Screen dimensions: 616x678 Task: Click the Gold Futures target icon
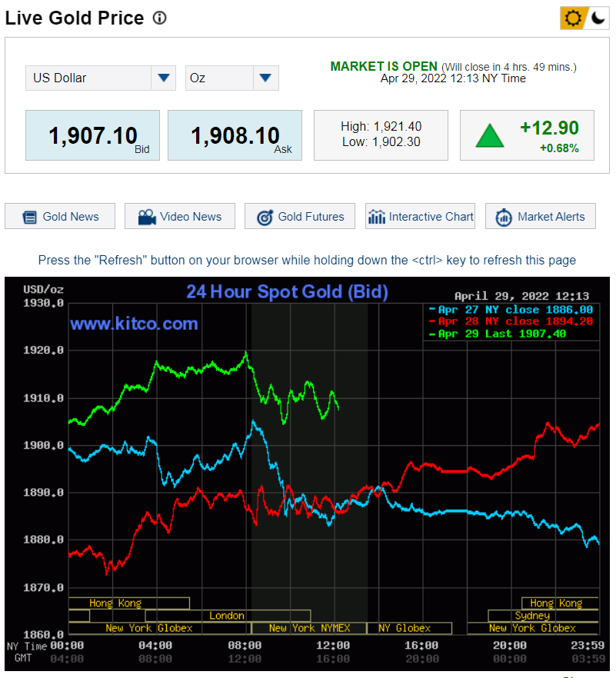pos(265,217)
